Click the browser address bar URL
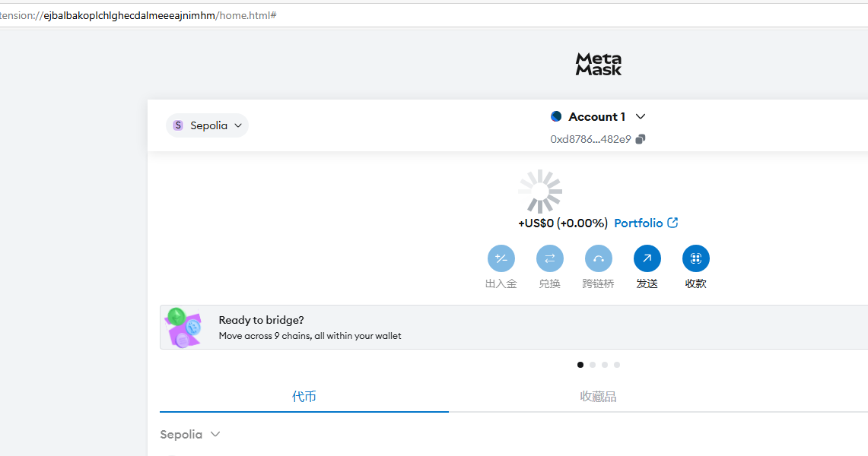The image size is (868, 456). (138, 15)
